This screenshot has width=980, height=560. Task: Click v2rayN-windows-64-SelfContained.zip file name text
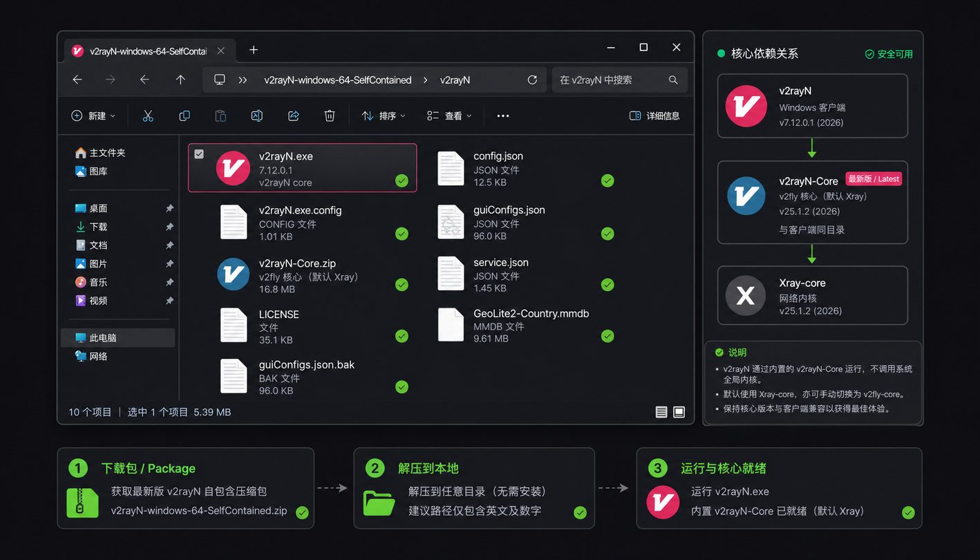[199, 510]
